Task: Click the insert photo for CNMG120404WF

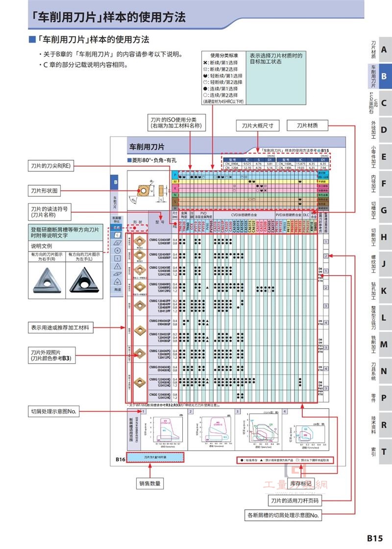Action: coord(140,242)
